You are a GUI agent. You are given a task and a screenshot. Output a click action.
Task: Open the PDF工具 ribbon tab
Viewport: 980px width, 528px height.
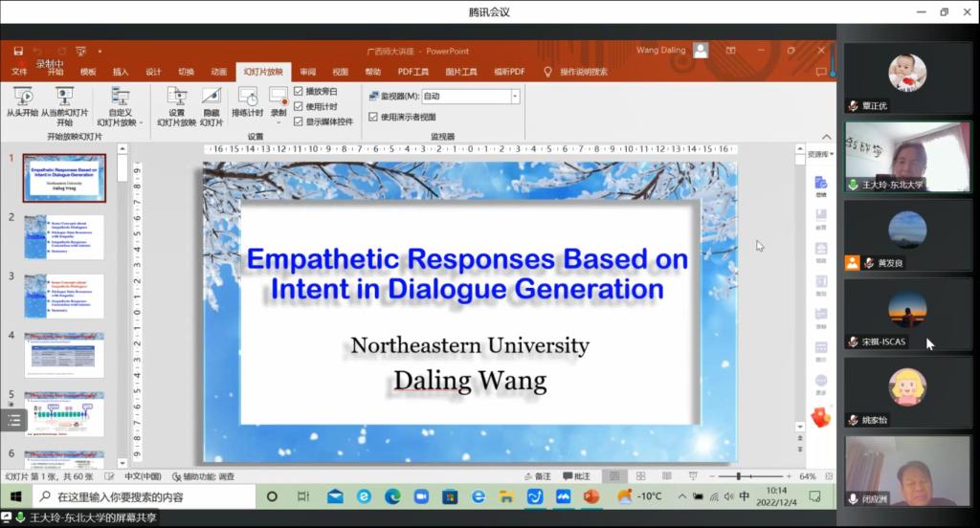tap(413, 72)
